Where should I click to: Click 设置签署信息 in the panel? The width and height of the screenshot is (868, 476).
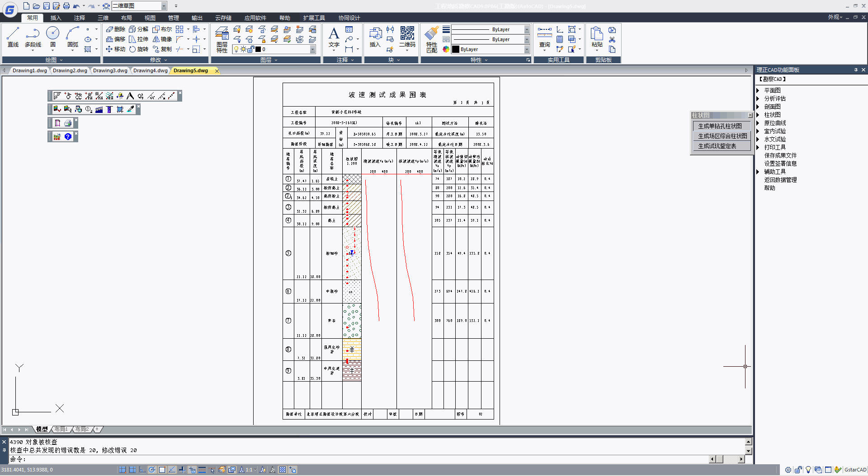[x=780, y=163]
